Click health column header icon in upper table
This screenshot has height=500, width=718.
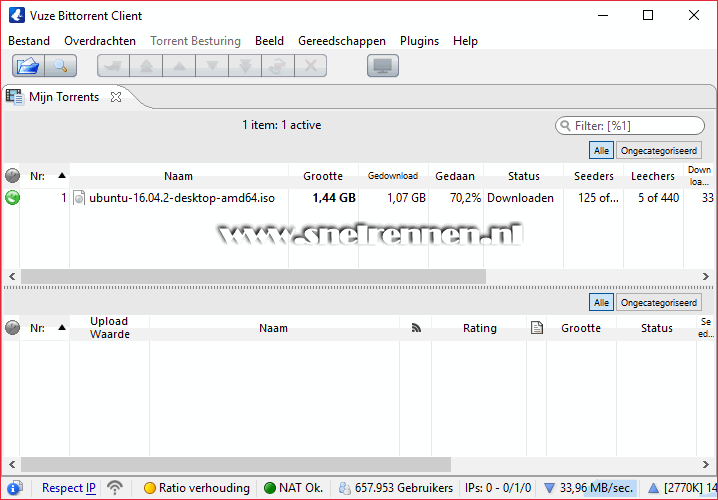12,176
